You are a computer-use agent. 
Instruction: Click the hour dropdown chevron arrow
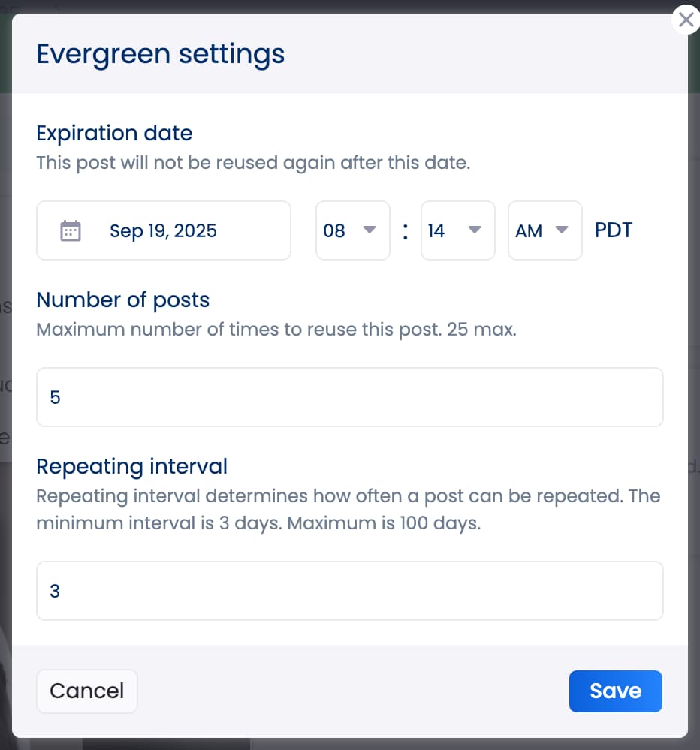point(371,230)
